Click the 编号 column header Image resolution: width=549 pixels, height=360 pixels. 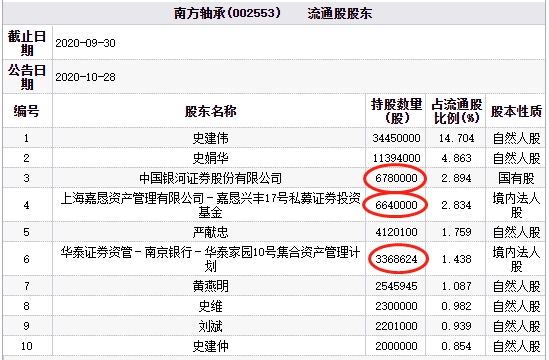[x=27, y=111]
